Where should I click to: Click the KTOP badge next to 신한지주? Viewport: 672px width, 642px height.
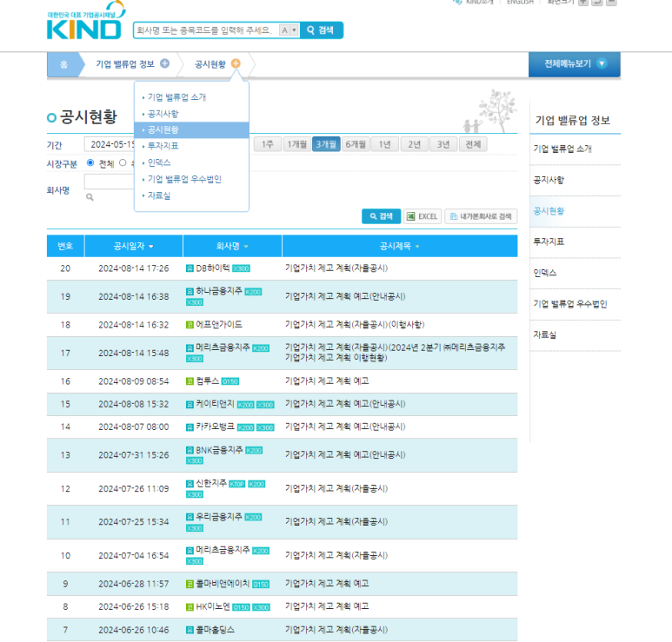coord(237,484)
